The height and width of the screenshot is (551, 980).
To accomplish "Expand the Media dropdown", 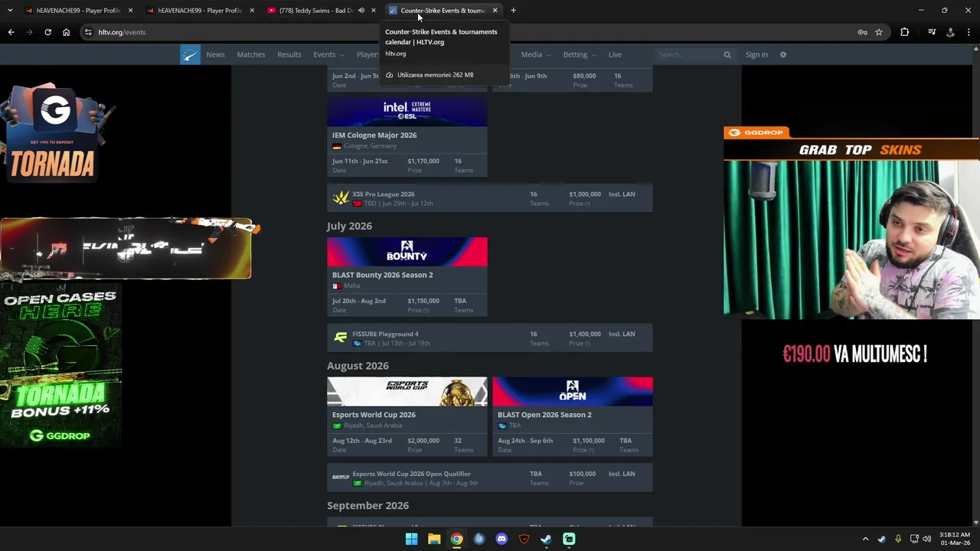I will 535,54.
